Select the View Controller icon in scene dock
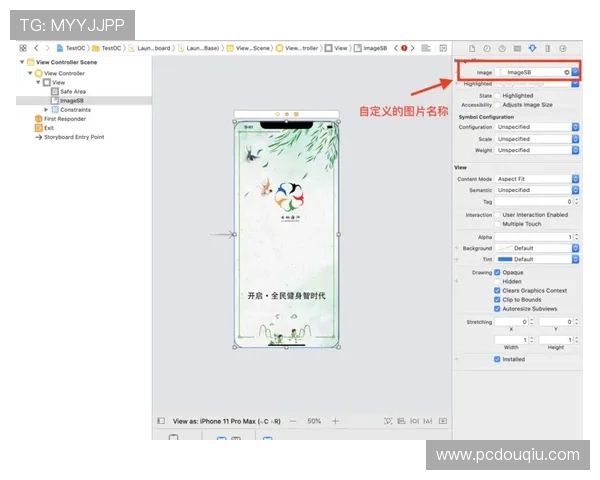 (277, 114)
